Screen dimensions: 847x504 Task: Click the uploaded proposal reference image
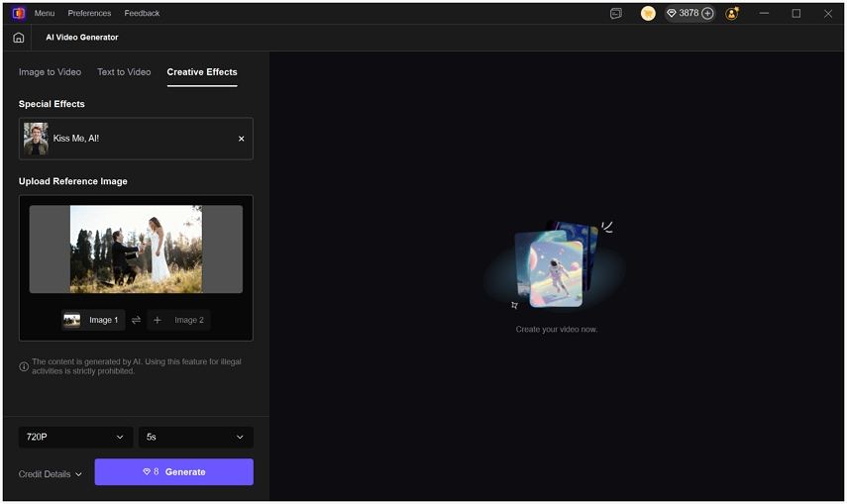click(x=136, y=249)
